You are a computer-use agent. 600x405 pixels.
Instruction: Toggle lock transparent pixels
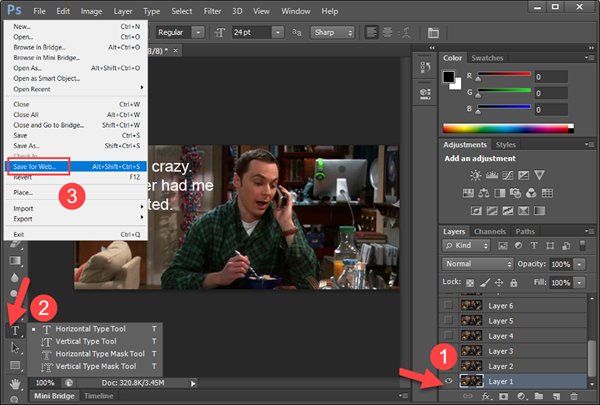[x=470, y=283]
